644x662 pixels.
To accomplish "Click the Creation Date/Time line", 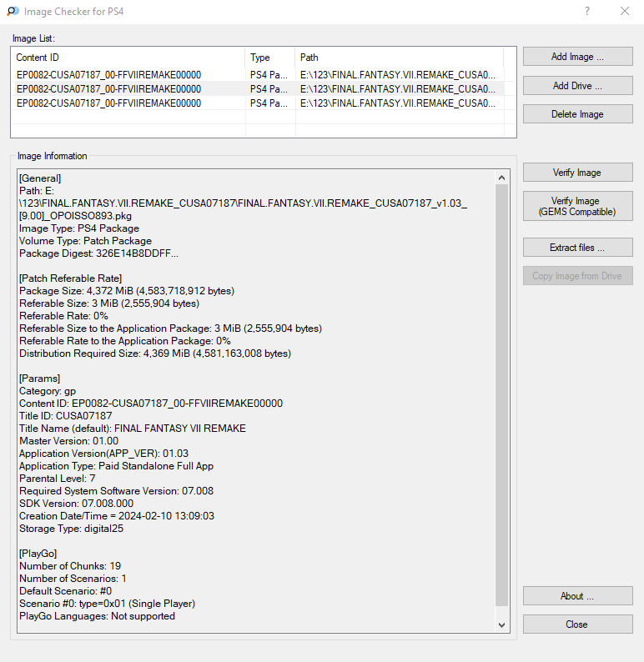I will [117, 516].
